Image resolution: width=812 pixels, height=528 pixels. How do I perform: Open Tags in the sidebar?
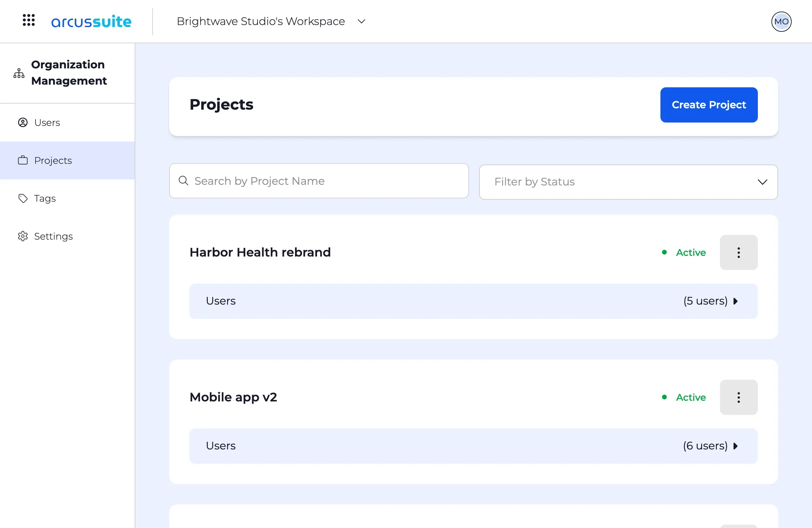68,198
